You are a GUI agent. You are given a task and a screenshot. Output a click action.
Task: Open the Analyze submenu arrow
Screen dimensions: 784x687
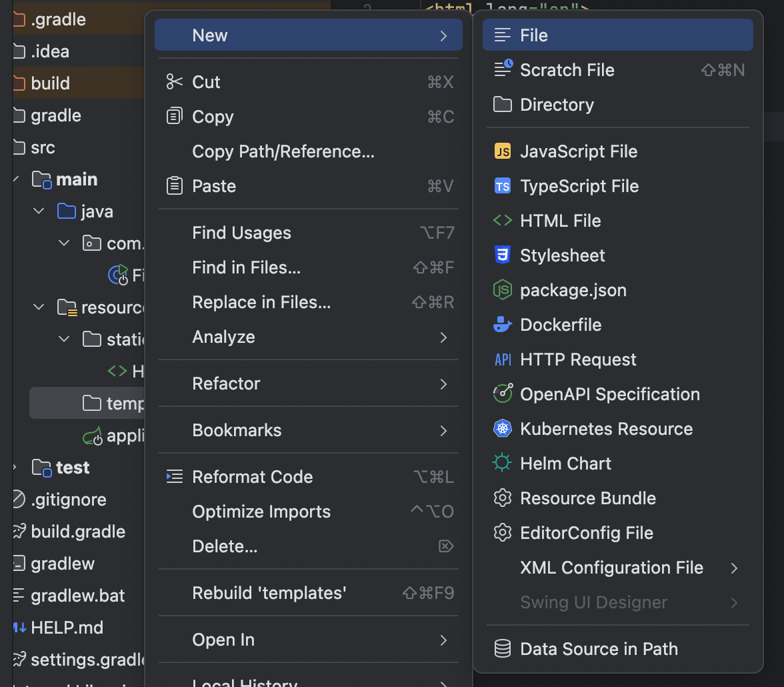[x=443, y=337]
